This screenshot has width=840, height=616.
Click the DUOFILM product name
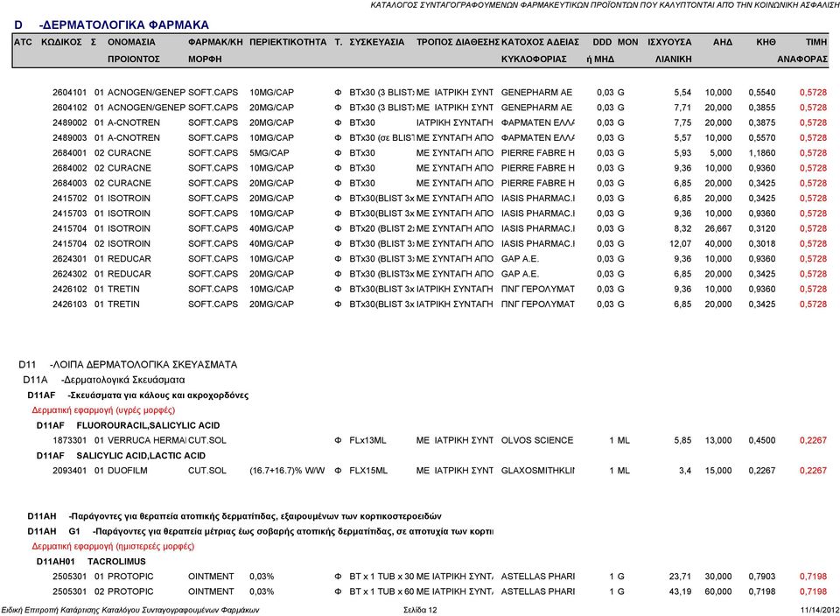128,470
